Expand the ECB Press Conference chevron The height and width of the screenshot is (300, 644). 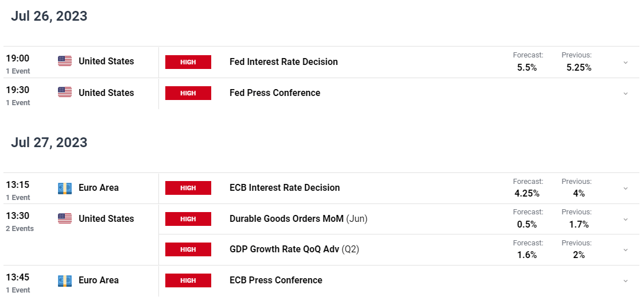(x=626, y=281)
